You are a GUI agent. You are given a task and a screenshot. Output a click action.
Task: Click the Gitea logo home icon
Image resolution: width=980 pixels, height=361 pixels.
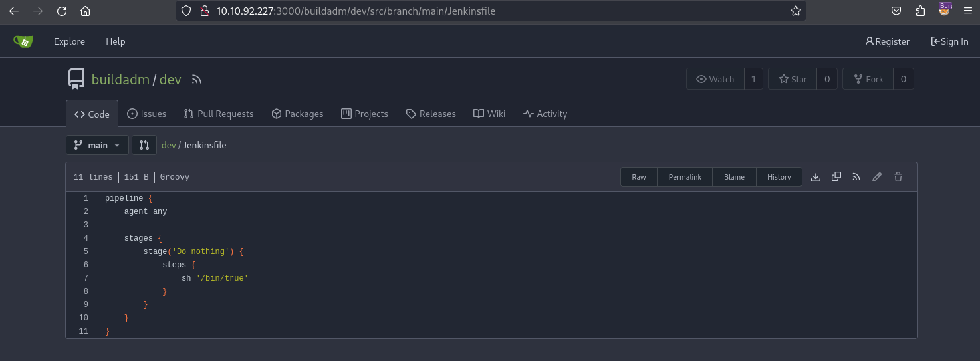[x=23, y=41]
